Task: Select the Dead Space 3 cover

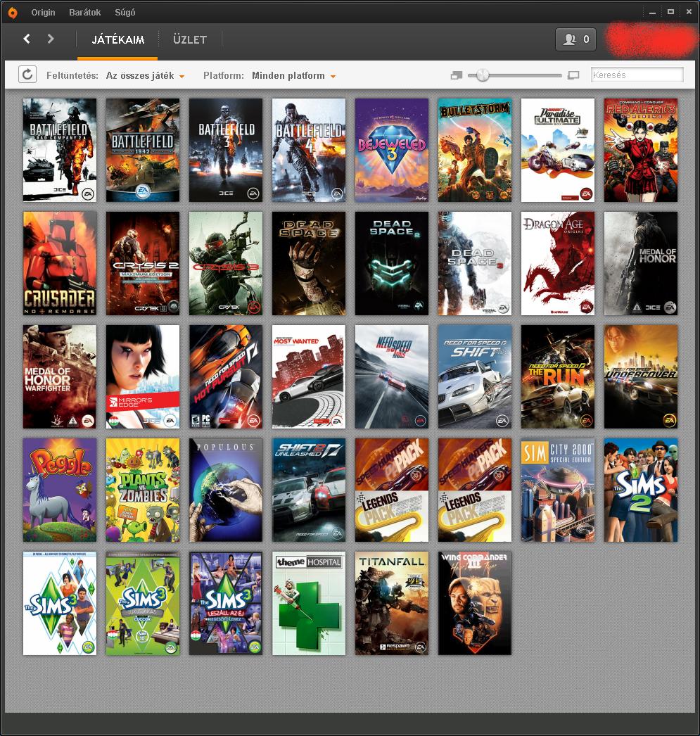Action: click(x=475, y=263)
